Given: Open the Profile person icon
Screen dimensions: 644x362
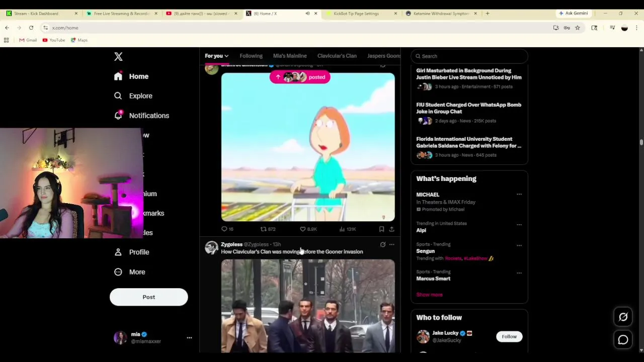Looking at the screenshot, I should [x=118, y=252].
